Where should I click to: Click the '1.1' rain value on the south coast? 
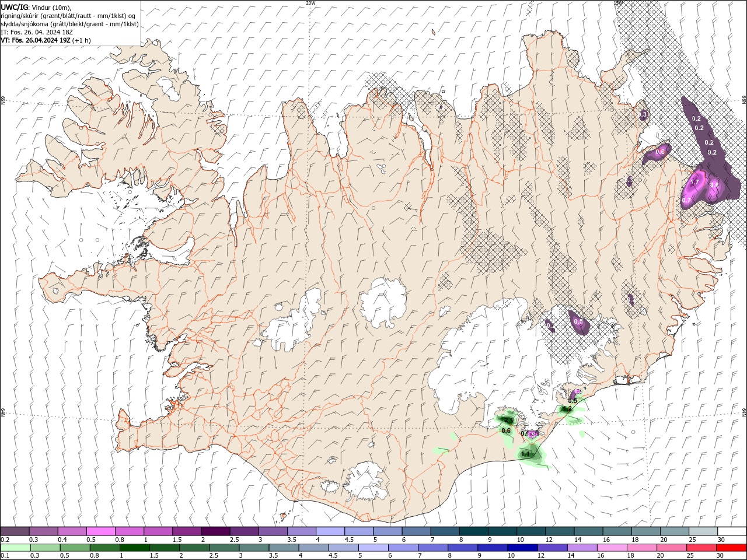click(525, 454)
